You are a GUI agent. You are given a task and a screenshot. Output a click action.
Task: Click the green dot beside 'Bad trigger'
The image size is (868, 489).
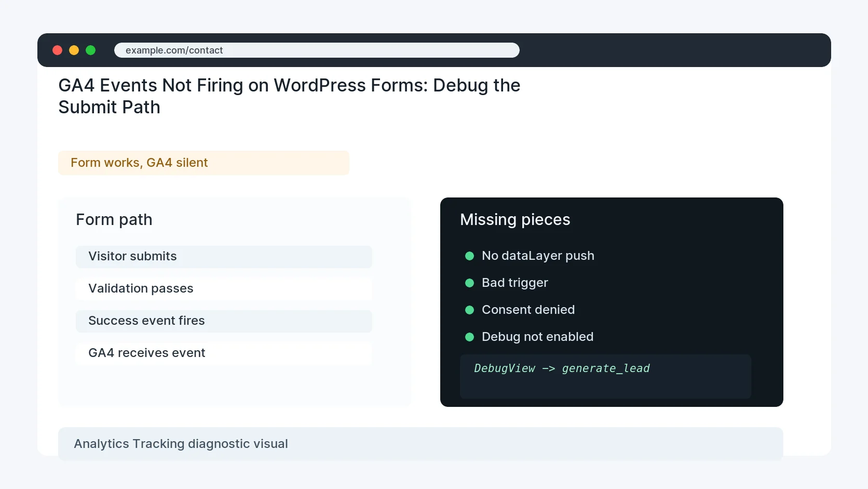pyautogui.click(x=470, y=283)
